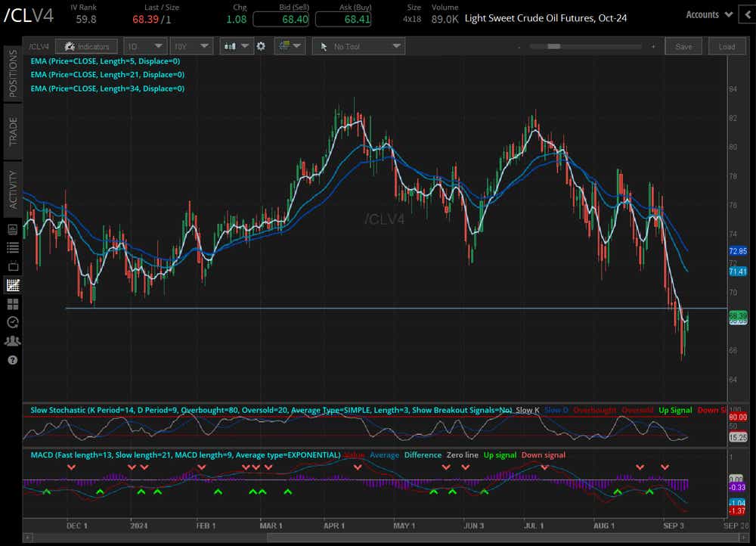Open chart settings gear icon
Screen dimensions: 756x546
(x=261, y=46)
